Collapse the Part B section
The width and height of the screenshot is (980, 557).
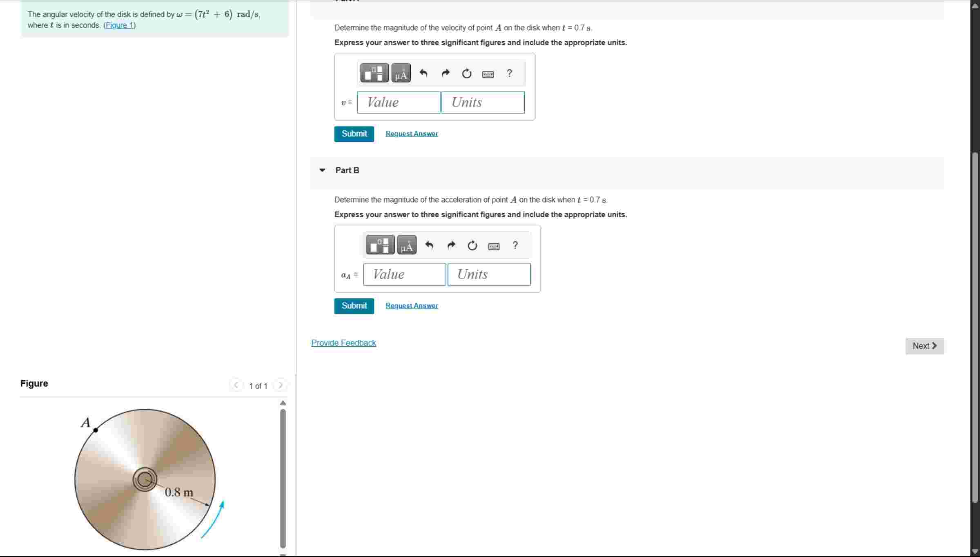(322, 170)
